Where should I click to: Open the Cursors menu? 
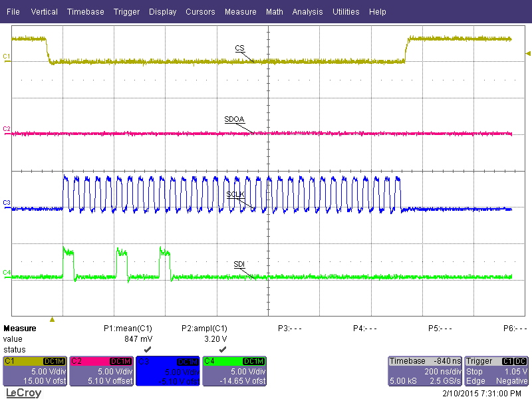[x=200, y=11]
